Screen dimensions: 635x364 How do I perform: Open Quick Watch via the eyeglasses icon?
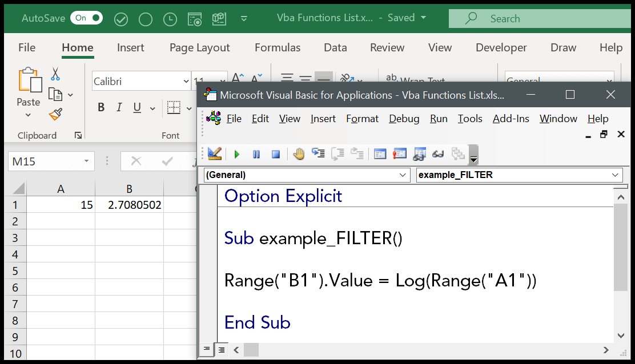[x=438, y=154]
